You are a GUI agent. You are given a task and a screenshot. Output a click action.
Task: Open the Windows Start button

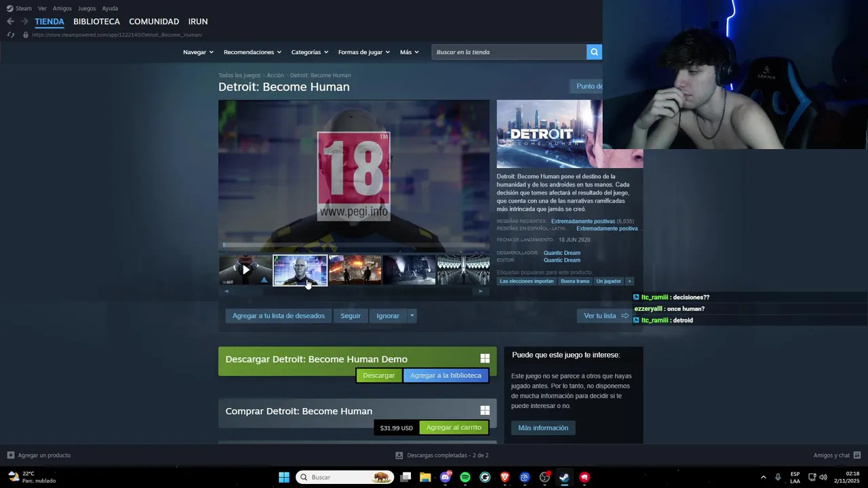point(284,477)
